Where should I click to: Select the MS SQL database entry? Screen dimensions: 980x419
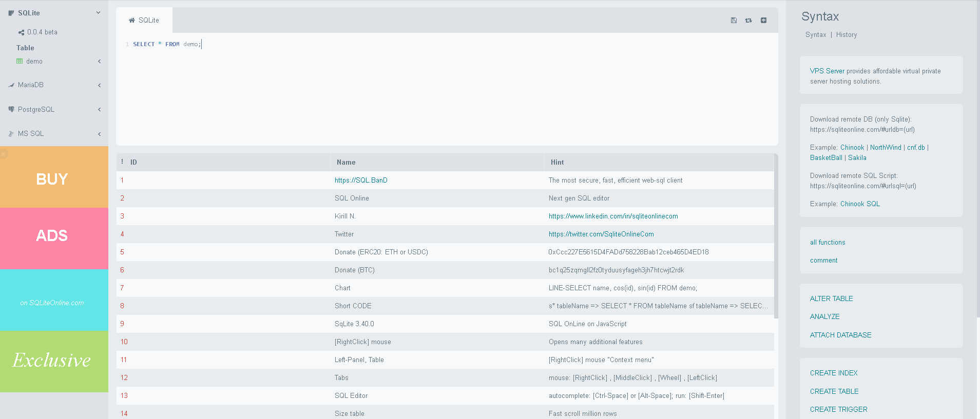pos(31,133)
